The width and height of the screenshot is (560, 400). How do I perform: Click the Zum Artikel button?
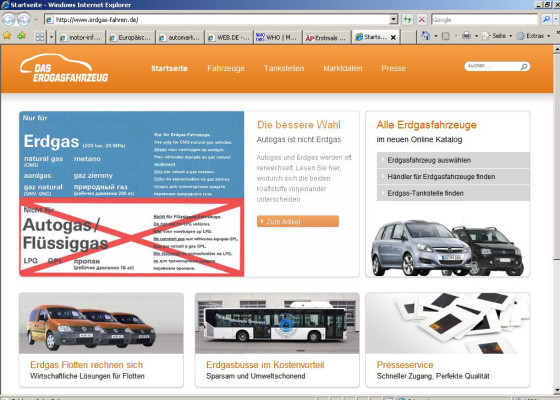298,221
